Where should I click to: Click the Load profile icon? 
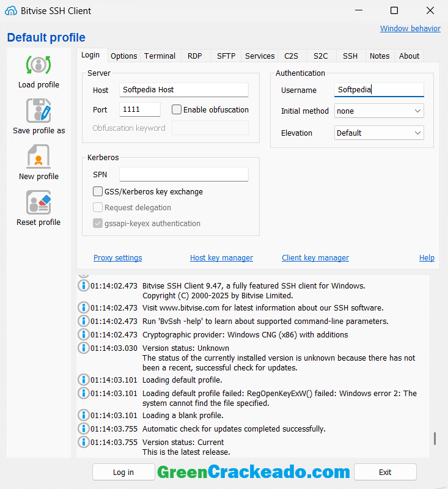tap(39, 65)
